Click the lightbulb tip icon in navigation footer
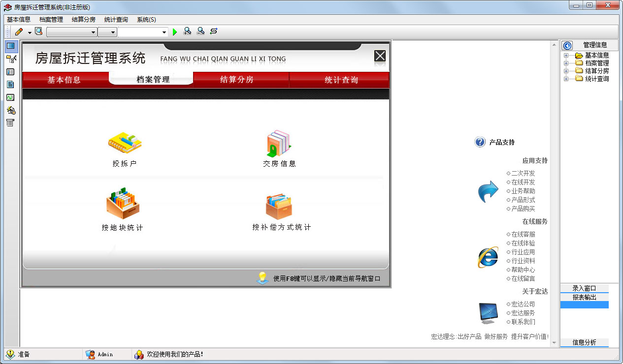The width and height of the screenshot is (623, 364). [x=262, y=278]
